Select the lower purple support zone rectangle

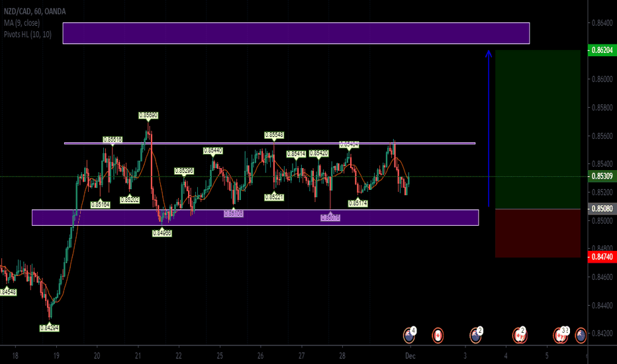point(255,218)
